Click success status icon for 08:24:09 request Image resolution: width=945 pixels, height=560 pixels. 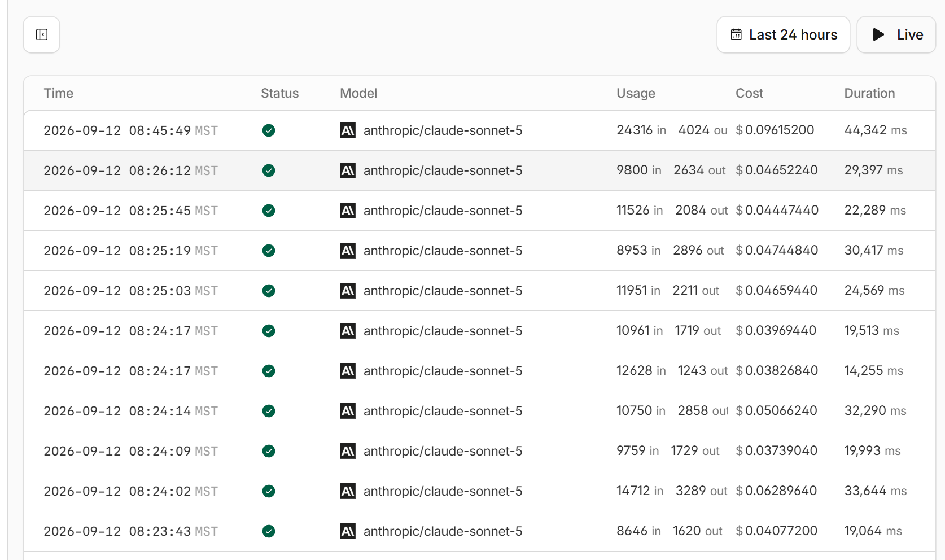[269, 451]
